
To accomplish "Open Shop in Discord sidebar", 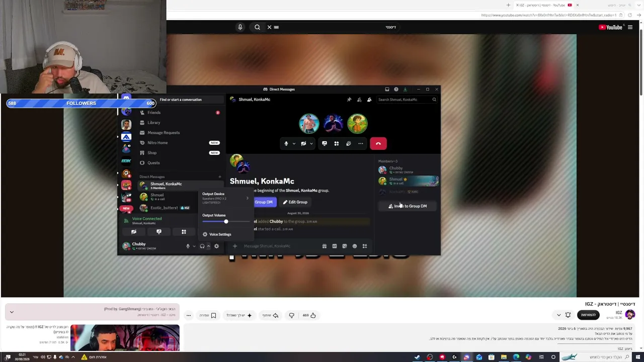I will coord(180,153).
